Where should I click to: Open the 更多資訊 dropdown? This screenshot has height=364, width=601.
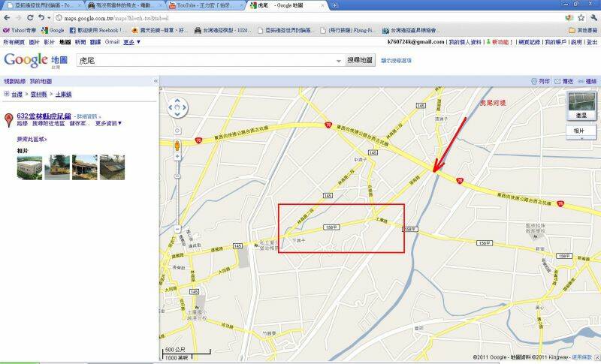[108, 123]
